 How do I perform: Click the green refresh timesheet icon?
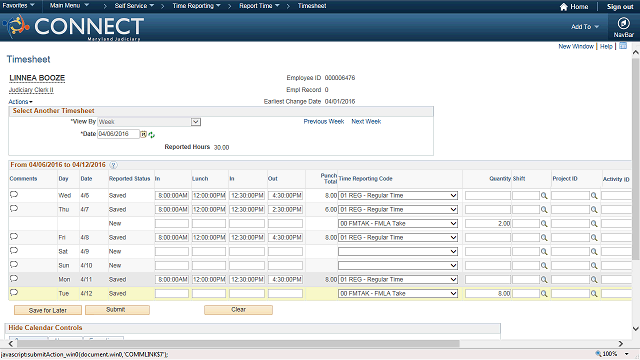pyautogui.click(x=152, y=135)
